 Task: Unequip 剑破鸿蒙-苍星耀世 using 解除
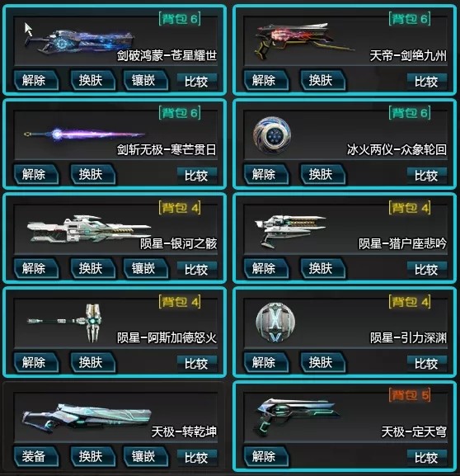(35, 81)
